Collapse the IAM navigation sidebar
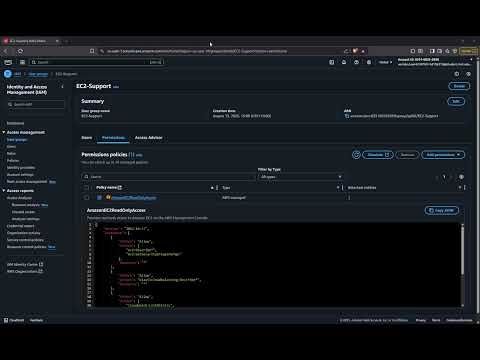Viewport: 480px width, 360px height. [62, 87]
